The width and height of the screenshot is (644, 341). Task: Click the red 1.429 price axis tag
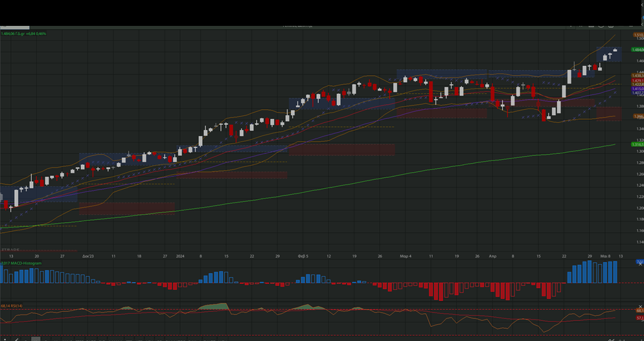coord(638,80)
